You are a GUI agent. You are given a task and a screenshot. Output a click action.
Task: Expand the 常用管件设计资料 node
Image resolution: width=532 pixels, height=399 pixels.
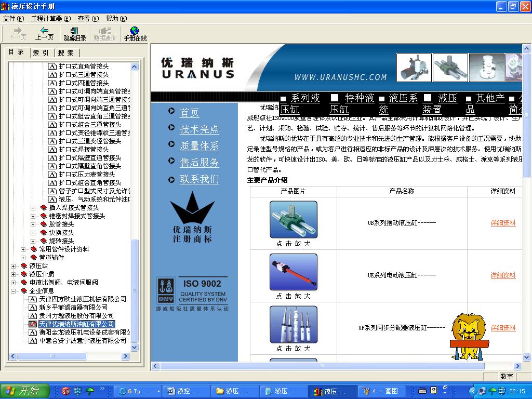[23, 249]
